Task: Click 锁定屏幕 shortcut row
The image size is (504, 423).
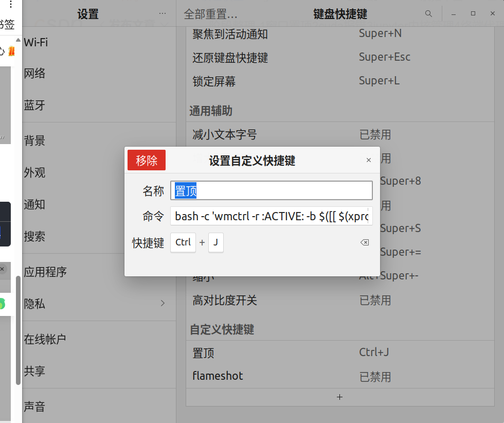Action: [340, 81]
